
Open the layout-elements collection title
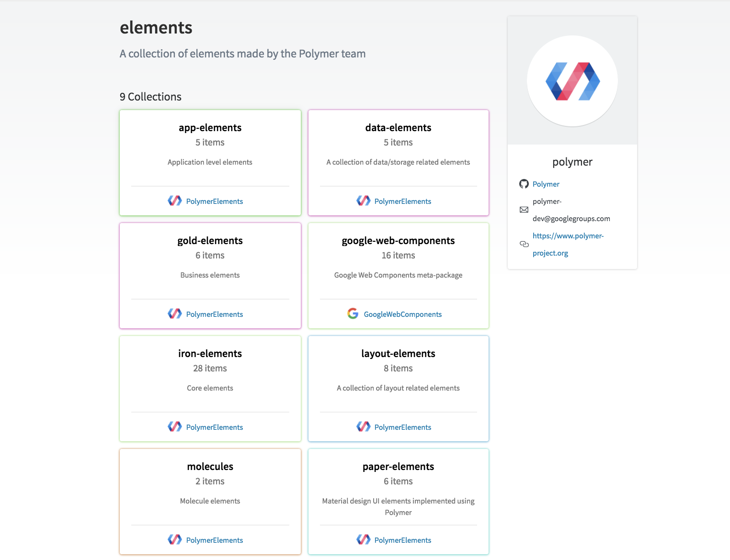tap(398, 354)
